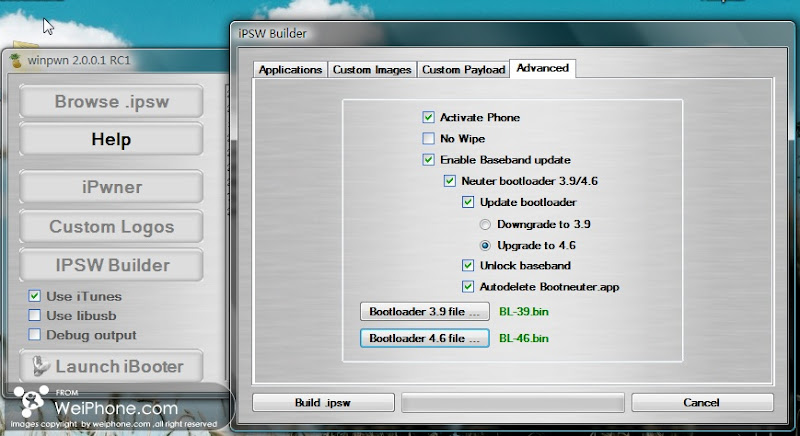Toggle Autodelete Bootneuter.app checkbox
This screenshot has width=800, height=436.
(x=468, y=287)
